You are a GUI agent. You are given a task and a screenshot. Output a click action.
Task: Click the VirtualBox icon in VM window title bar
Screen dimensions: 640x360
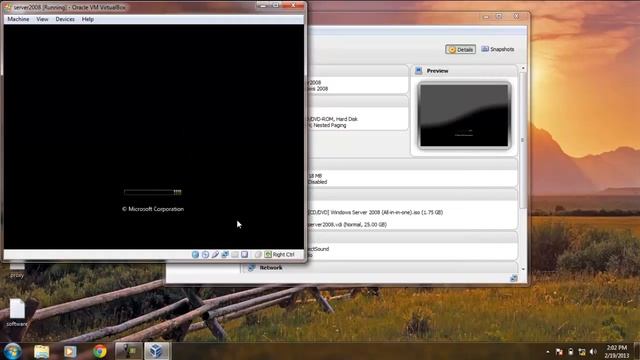pyautogui.click(x=8, y=7)
